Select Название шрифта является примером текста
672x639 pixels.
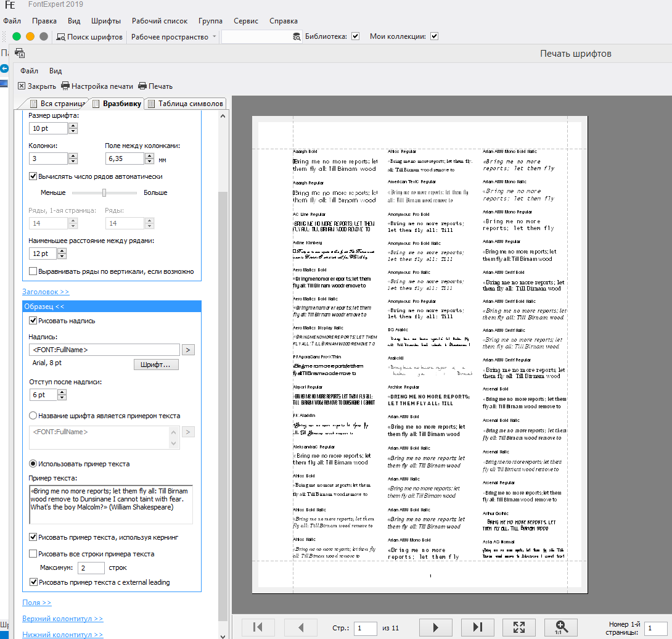(x=33, y=416)
